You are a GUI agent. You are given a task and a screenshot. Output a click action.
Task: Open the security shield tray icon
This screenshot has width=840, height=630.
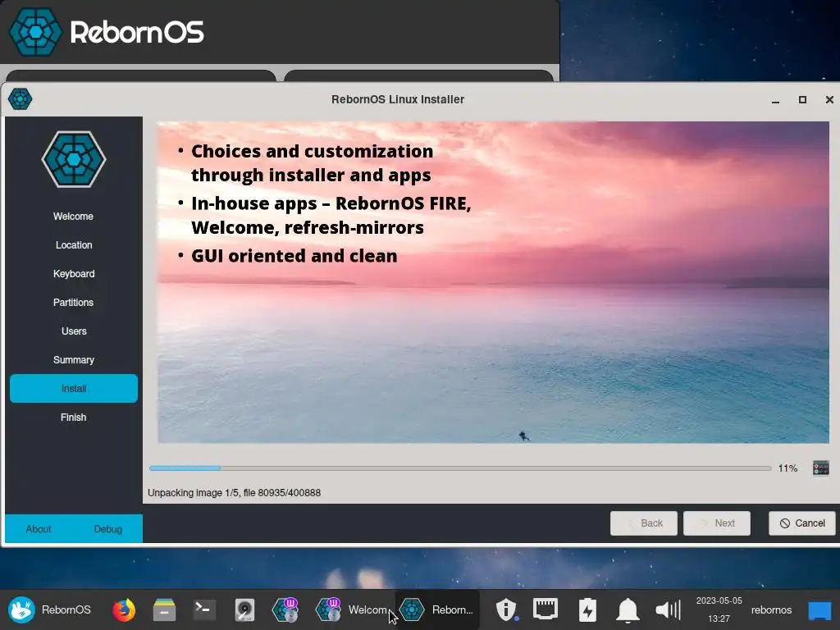tap(505, 609)
